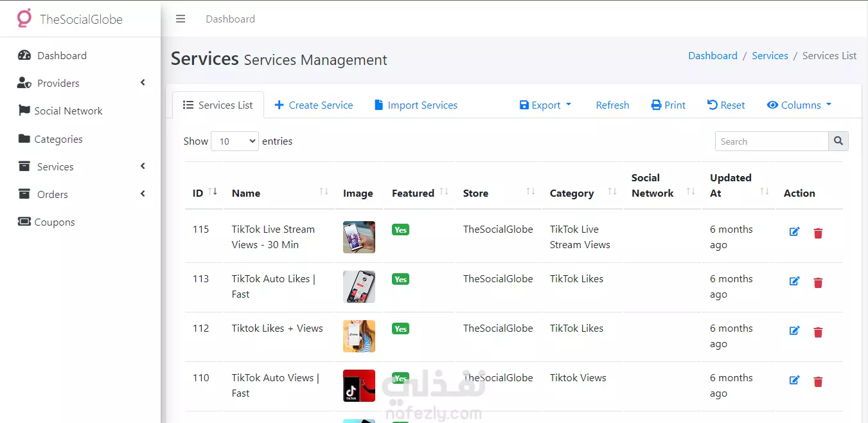Click Dashboard link in top navbar
The height and width of the screenshot is (423, 868).
pyautogui.click(x=230, y=19)
